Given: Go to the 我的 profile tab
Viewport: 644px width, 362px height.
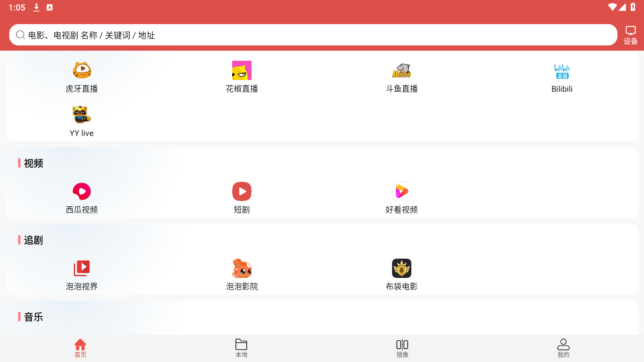Looking at the screenshot, I should 563,348.
